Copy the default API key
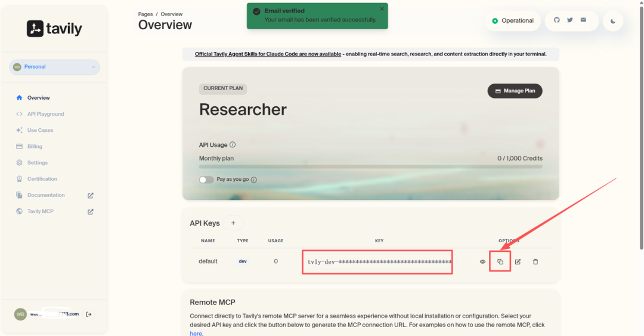Screen dimensions: 644x336 coord(500,261)
